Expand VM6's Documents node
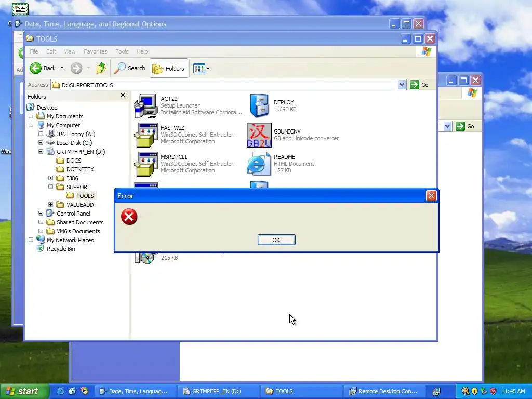 click(41, 231)
